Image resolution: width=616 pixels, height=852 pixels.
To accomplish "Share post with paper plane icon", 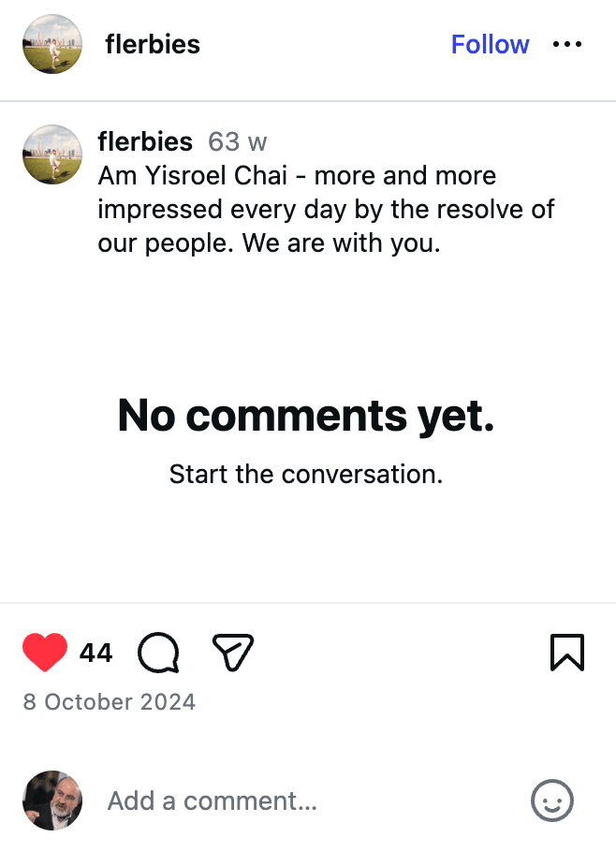I will tap(233, 653).
